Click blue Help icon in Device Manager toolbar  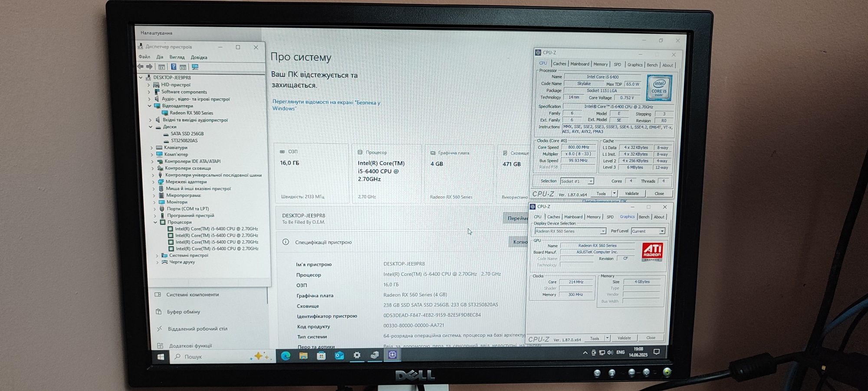pyautogui.click(x=174, y=67)
